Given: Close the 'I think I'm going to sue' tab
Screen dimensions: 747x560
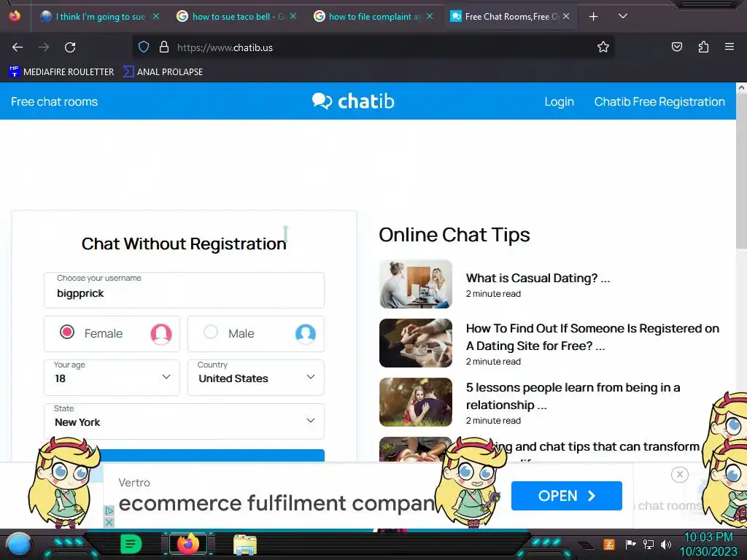Looking at the screenshot, I should pyautogui.click(x=156, y=16).
